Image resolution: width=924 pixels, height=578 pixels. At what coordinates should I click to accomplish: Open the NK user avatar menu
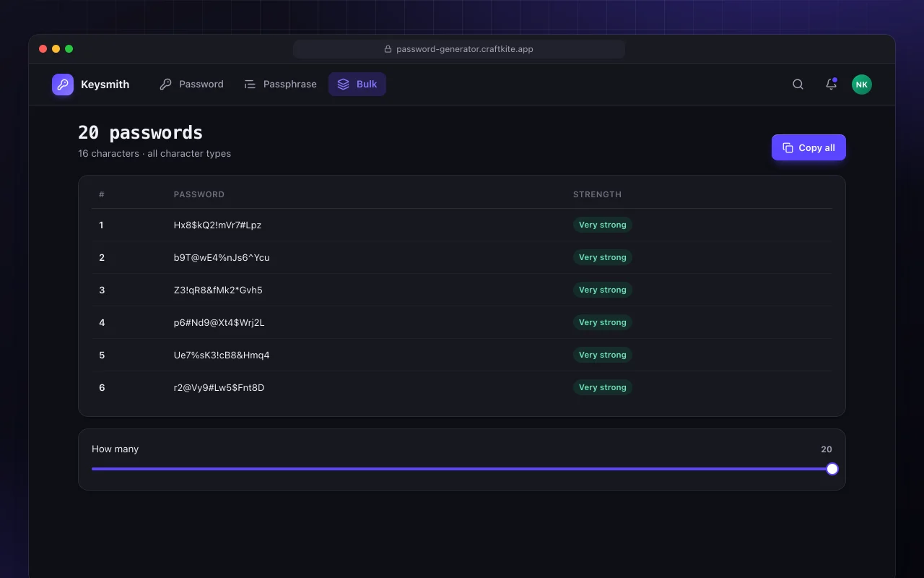point(861,85)
